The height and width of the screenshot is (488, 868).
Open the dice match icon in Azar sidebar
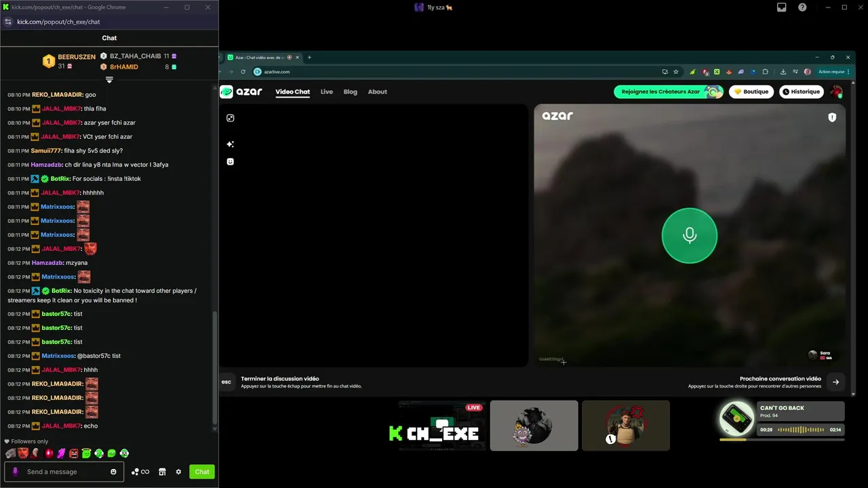pyautogui.click(x=230, y=118)
